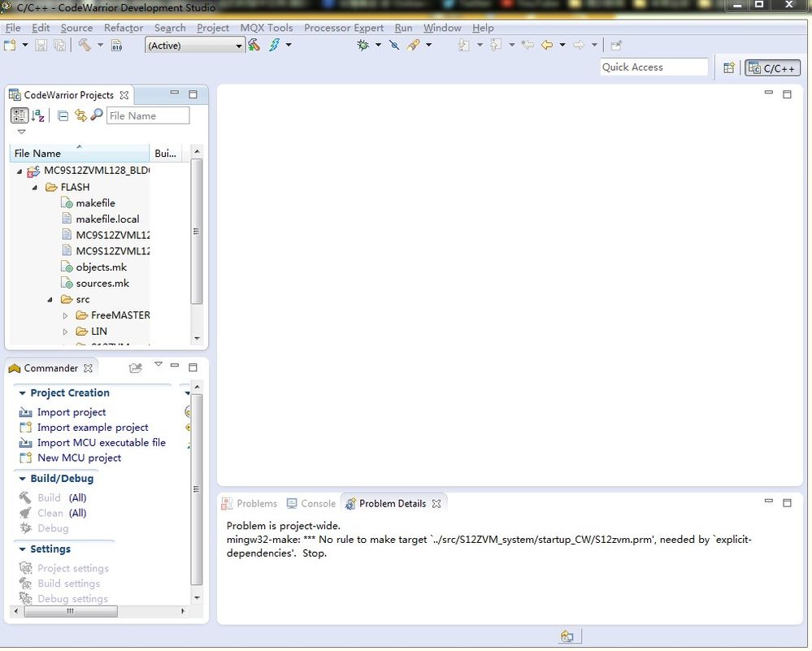This screenshot has width=812, height=651.
Task: Click the Projects panel vertical scrollbar
Action: pos(197,232)
